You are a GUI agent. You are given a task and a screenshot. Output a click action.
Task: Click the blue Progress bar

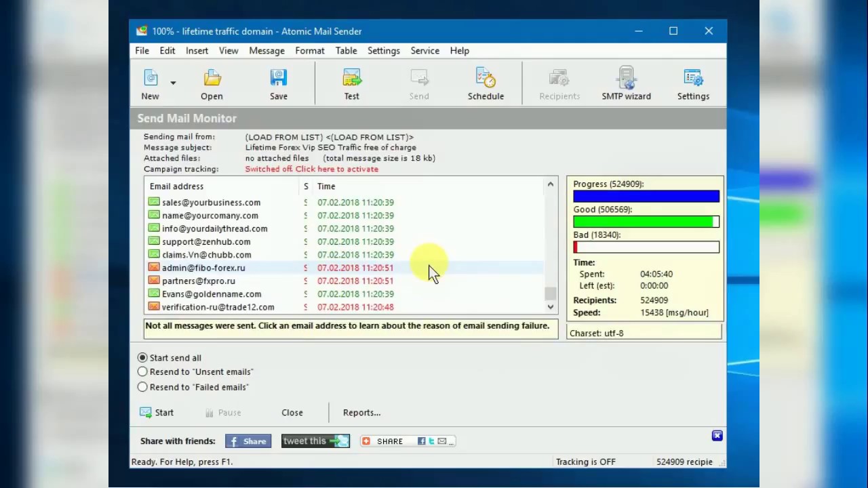tap(646, 196)
